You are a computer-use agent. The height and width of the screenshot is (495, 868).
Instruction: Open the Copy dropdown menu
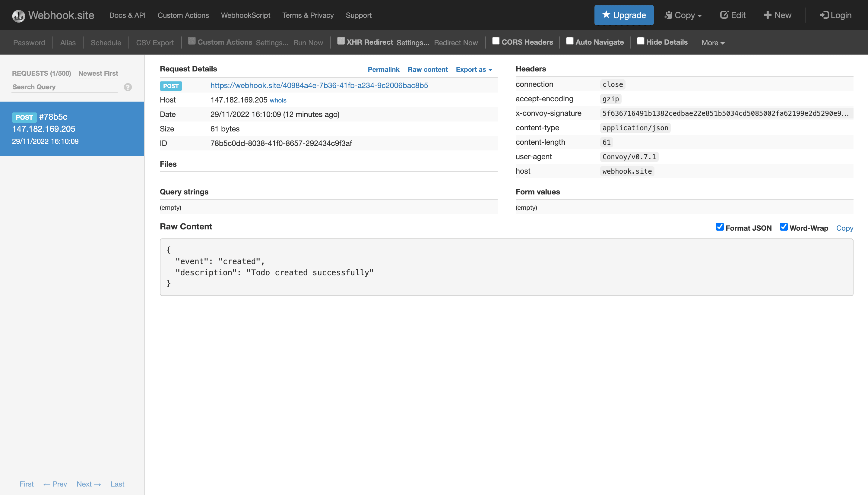[683, 15]
